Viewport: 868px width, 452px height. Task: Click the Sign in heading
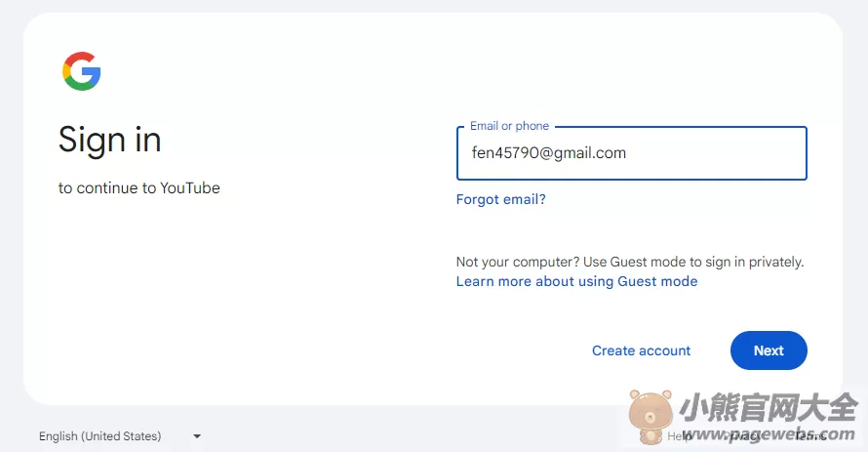[x=109, y=139]
